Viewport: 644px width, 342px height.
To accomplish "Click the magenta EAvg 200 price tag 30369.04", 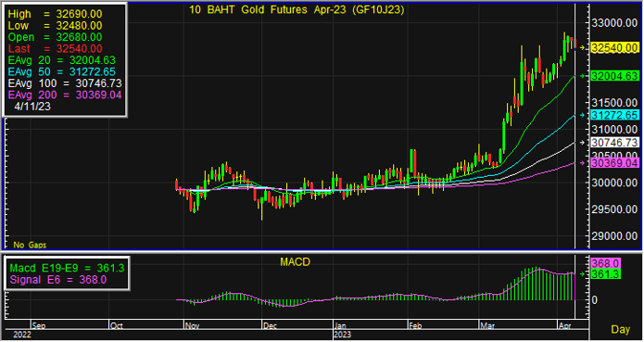I will (x=614, y=163).
